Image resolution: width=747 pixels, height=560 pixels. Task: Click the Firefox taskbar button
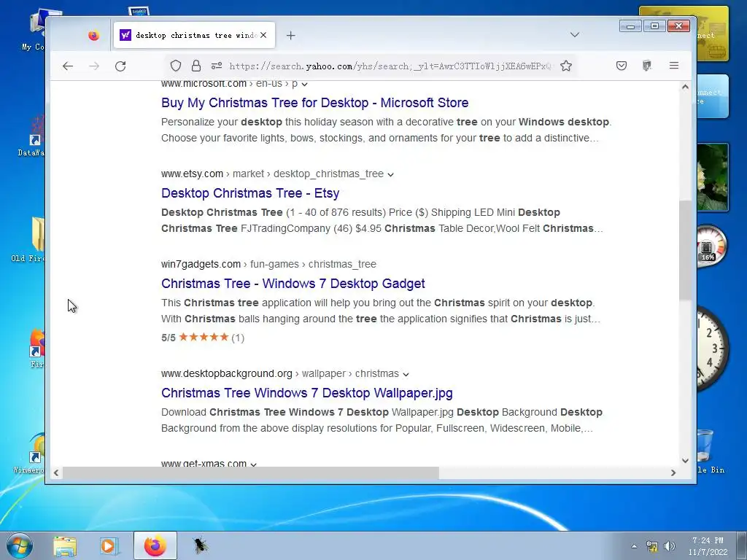155,545
